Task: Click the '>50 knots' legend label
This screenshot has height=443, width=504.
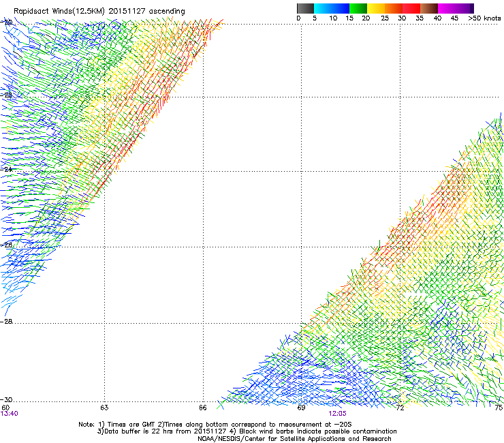Action: coord(484,18)
